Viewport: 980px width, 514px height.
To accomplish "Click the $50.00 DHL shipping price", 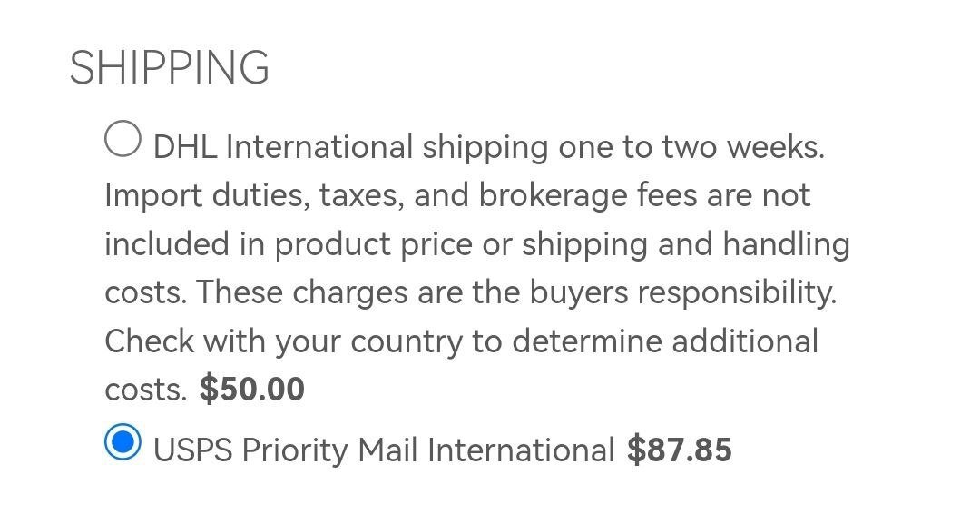I will (252, 389).
